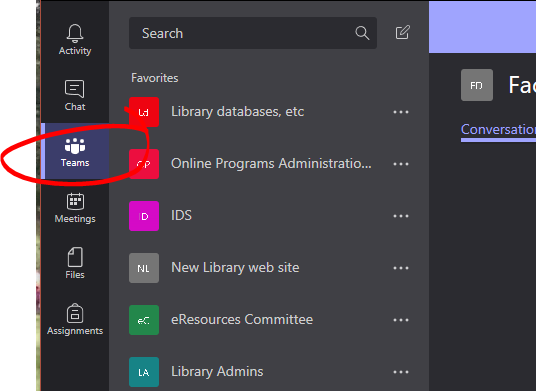536x391 pixels.
Task: Switch to the Conversations tab
Action: (x=498, y=129)
